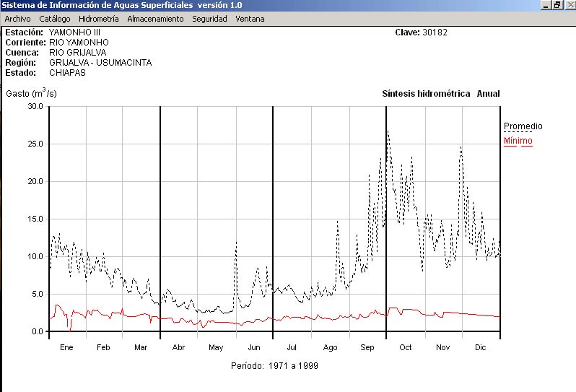This screenshot has width=576, height=392.
Task: Open the Hidrometría menu
Action: click(x=98, y=19)
